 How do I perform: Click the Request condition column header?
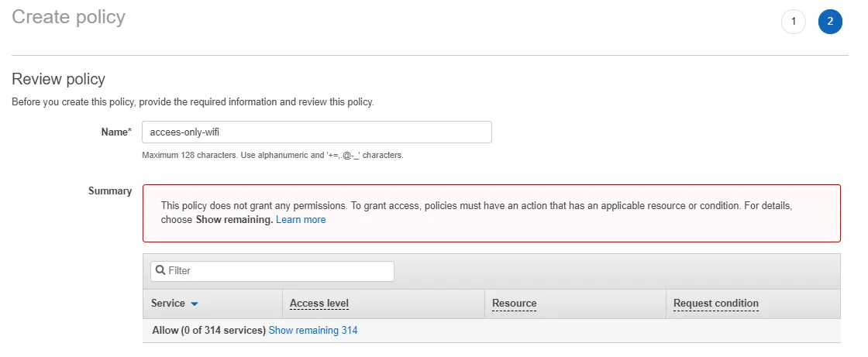pyautogui.click(x=715, y=304)
